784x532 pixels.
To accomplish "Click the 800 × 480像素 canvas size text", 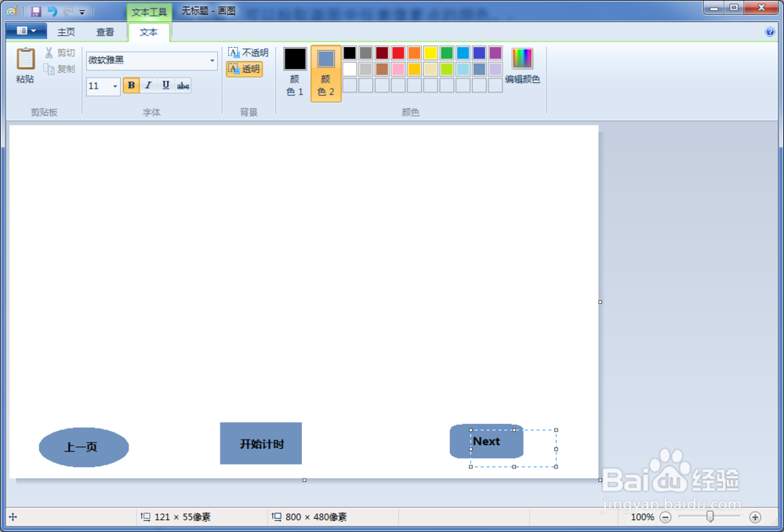I will point(316,517).
